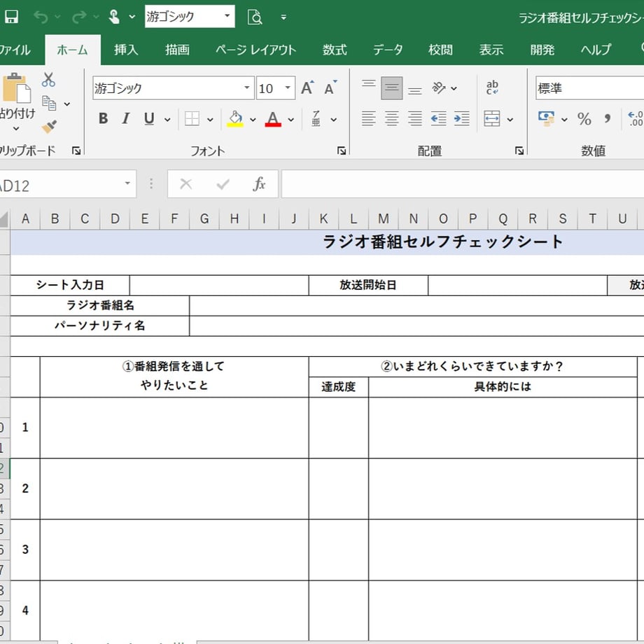
Task: Open フォント group dialog launcher
Action: click(x=342, y=150)
